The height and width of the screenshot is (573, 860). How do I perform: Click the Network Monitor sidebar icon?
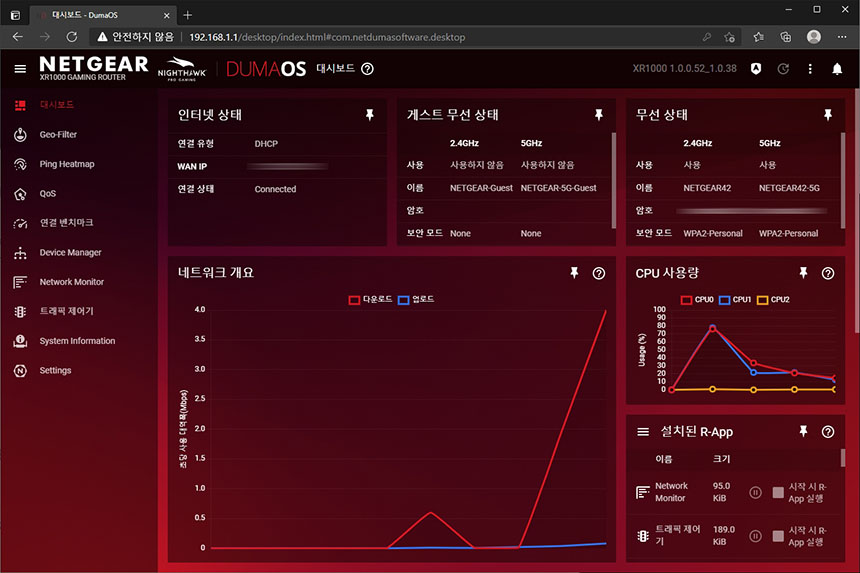click(x=20, y=282)
